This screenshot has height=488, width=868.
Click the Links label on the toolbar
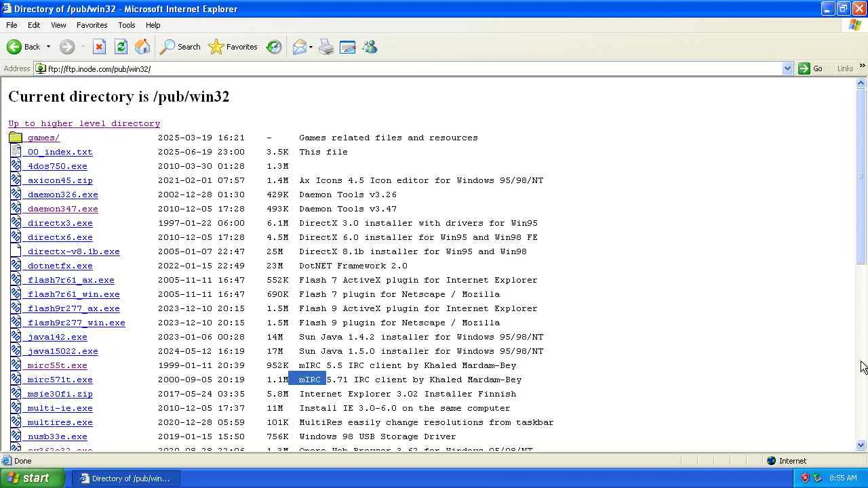click(x=845, y=68)
